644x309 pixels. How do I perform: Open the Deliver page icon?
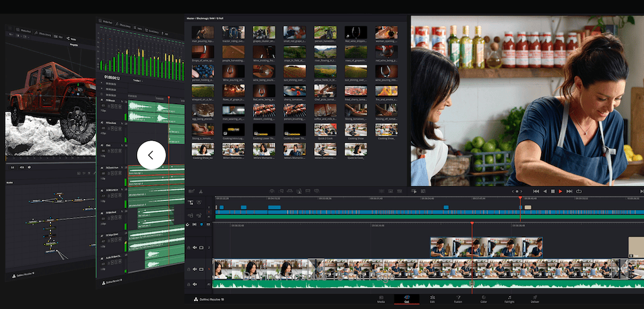(535, 299)
